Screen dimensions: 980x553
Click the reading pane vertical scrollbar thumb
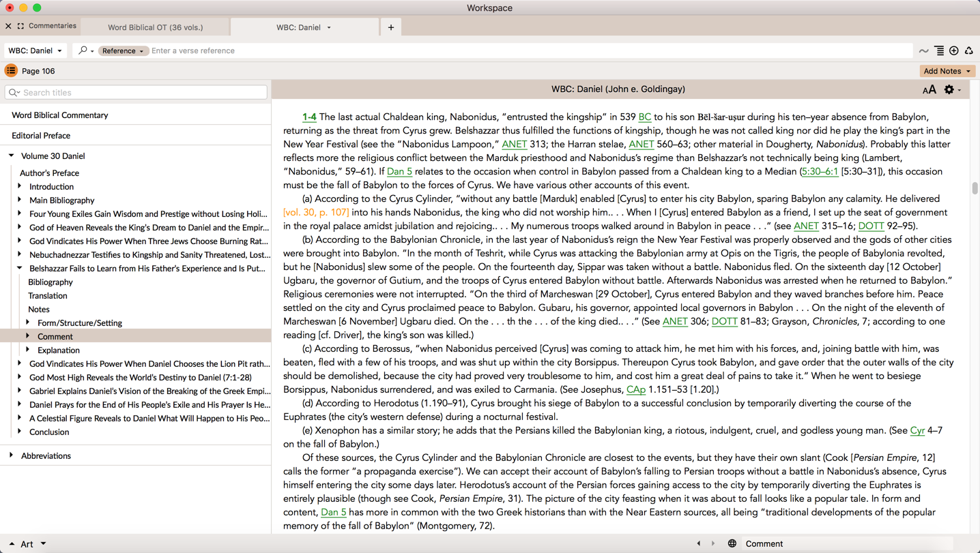[975, 188]
